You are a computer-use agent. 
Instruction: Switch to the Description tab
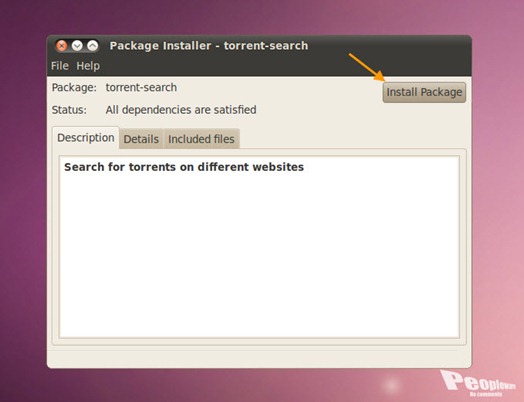[x=86, y=138]
